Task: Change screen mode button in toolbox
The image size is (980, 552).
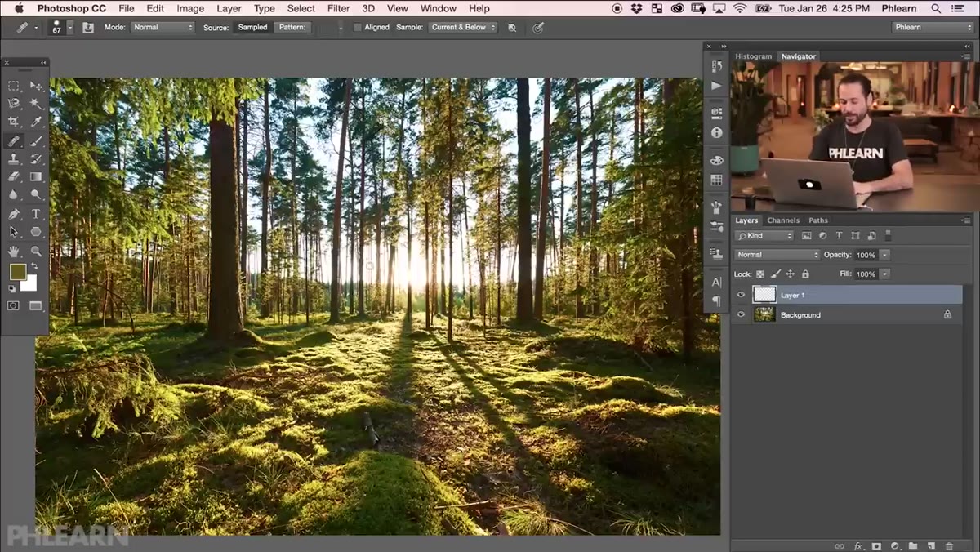Action: coord(36,305)
